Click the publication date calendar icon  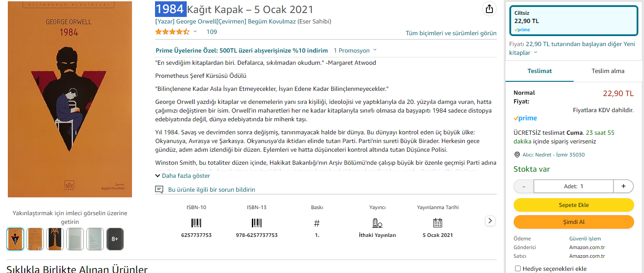tap(438, 223)
